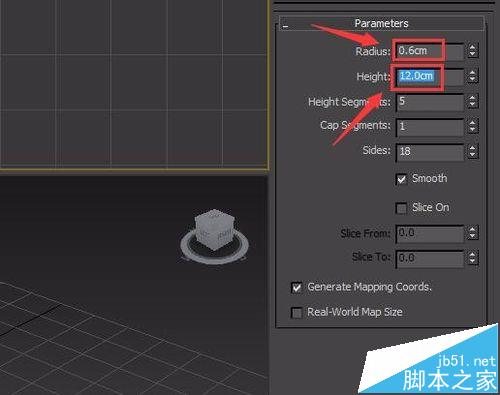The image size is (500, 395).
Task: Uncheck Generate Mapping Coords checkbox
Action: (x=297, y=287)
